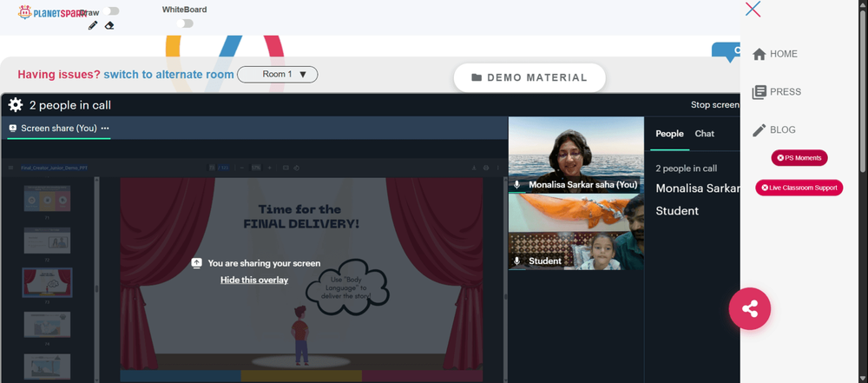Screen dimensions: 868x383
Task: Toggle the WhiteBoard switch
Action: coord(185,23)
